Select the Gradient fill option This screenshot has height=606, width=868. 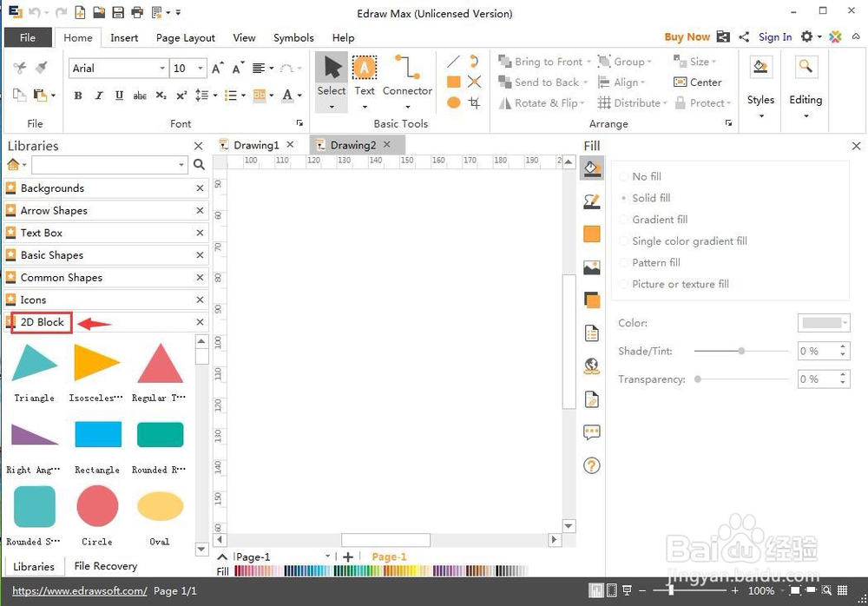click(x=654, y=220)
